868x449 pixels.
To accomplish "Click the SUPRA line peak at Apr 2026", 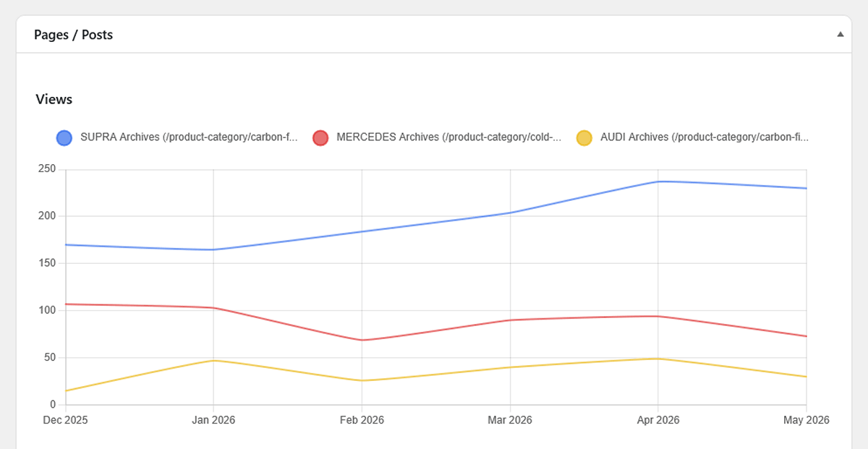I will 658,181.
